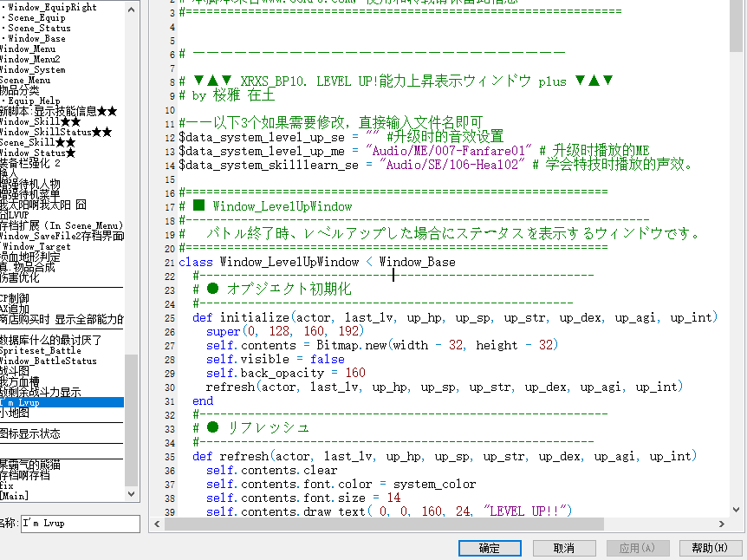This screenshot has height=560, width=747.
Task: Click line 21 class Window_LevelUpWindow
Action: coord(317,262)
